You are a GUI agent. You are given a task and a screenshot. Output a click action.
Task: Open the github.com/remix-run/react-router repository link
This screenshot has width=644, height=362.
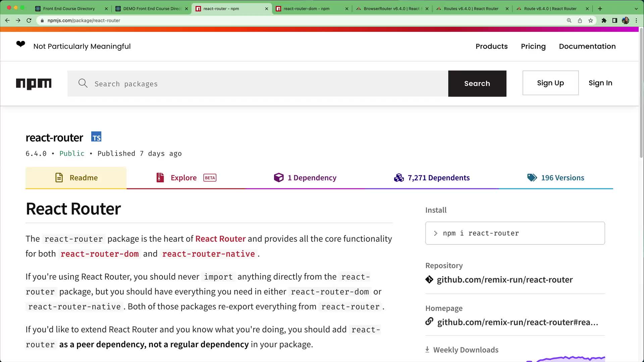[x=504, y=280]
